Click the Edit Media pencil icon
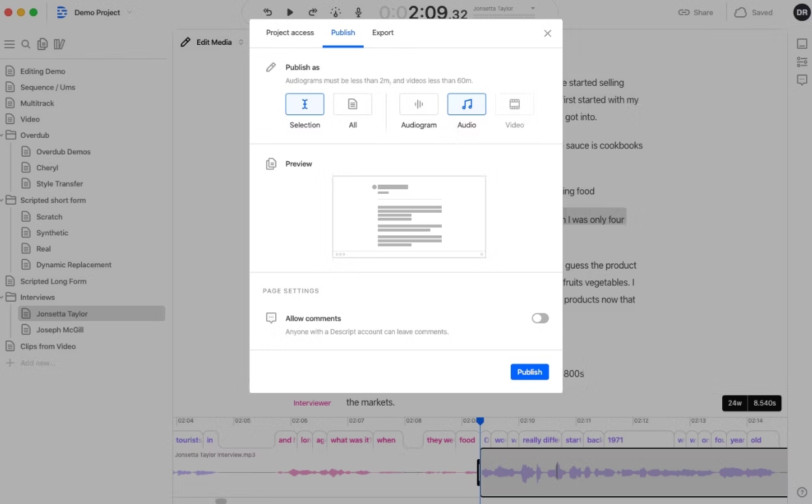 (x=185, y=42)
